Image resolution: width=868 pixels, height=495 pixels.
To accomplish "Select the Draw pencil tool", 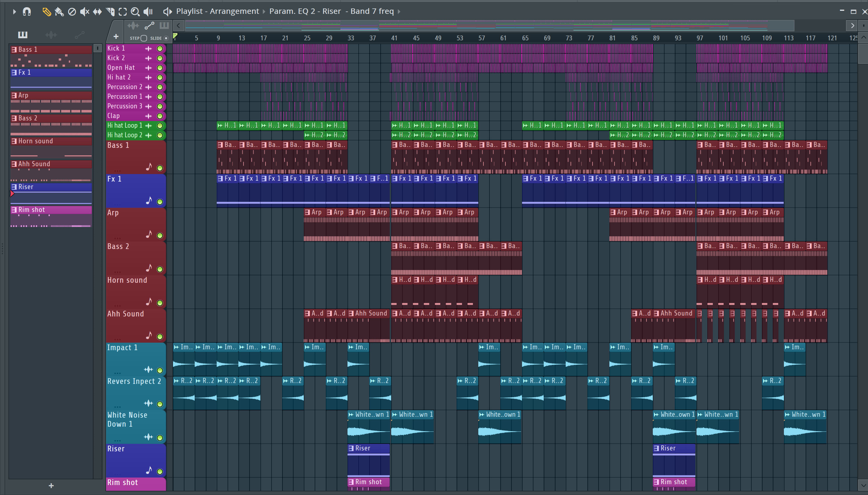I will point(46,11).
